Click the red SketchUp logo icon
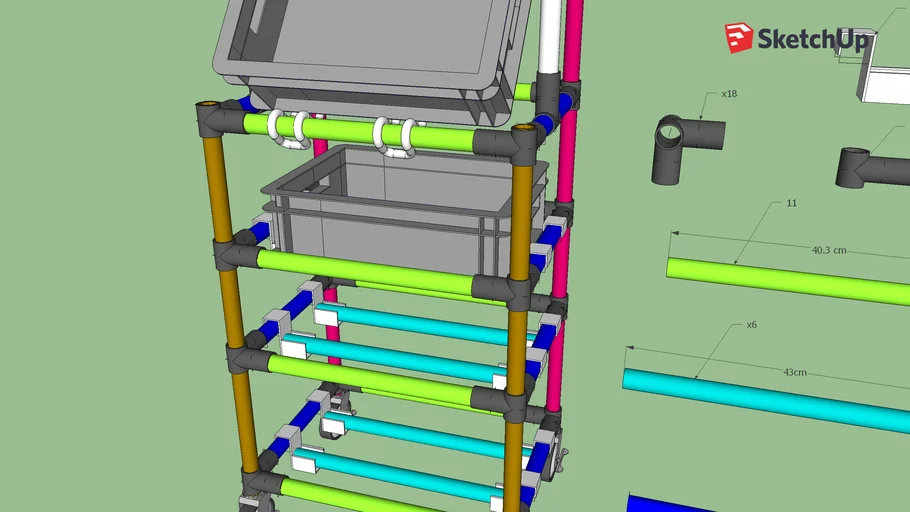The width and height of the screenshot is (910, 512). click(739, 38)
